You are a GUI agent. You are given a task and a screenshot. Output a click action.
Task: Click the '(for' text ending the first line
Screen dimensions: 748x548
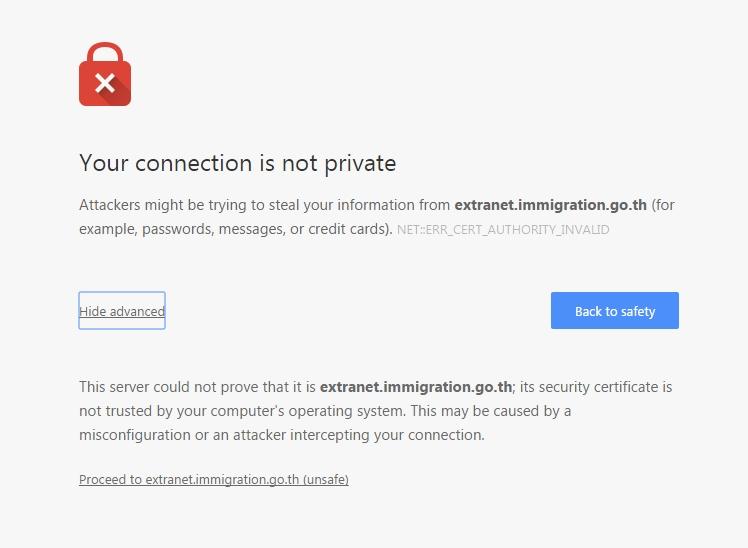click(663, 205)
